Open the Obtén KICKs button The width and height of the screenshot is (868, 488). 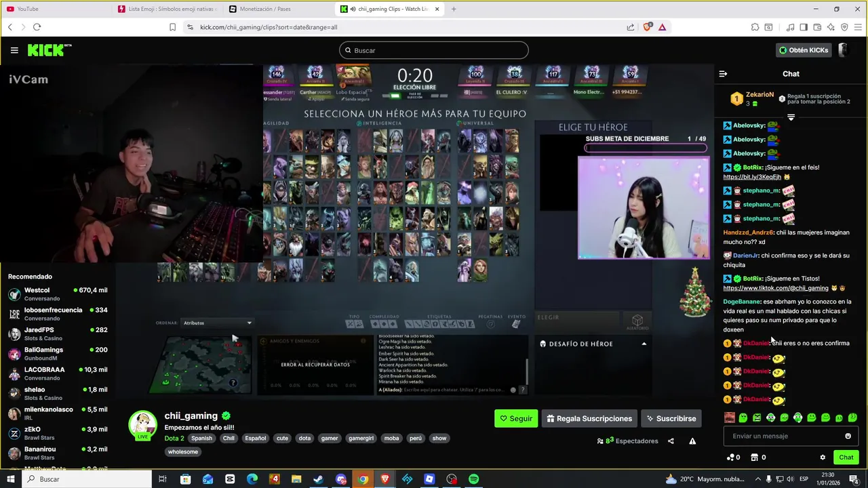804,50
